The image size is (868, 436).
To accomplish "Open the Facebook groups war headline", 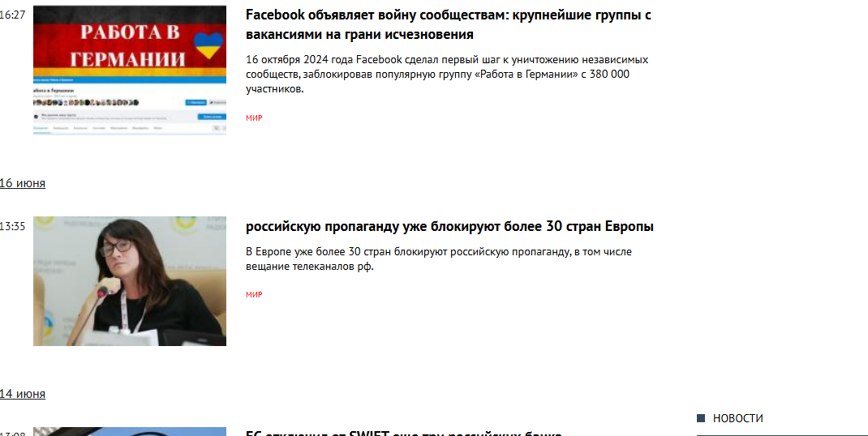I will point(449,24).
